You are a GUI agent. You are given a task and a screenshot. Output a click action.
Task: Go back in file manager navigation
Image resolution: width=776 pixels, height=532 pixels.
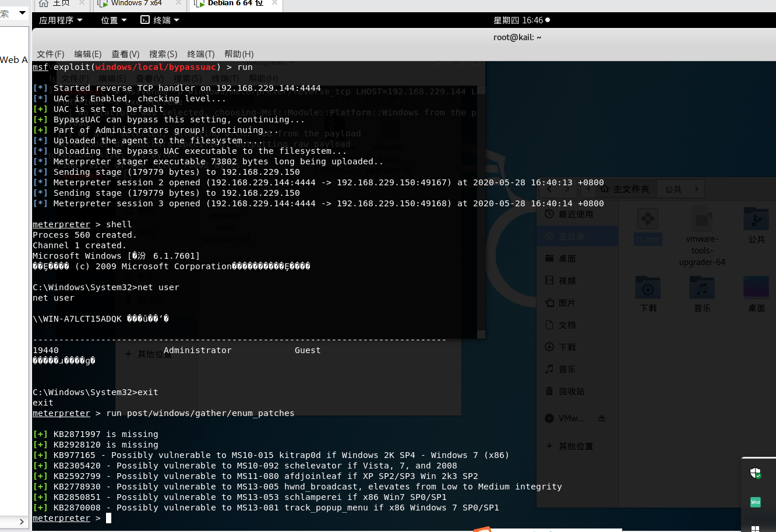tap(550, 189)
